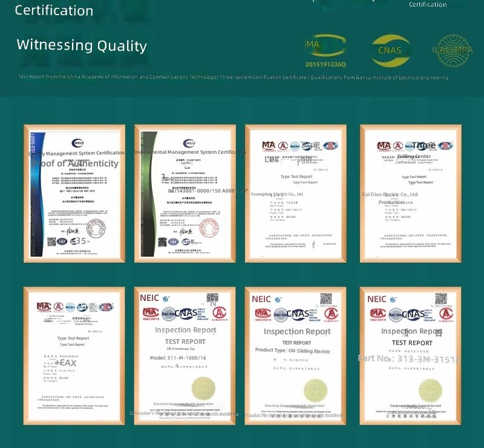This screenshot has height=448, width=484.
Task: Click the green CNAS logo in header
Action: tap(390, 50)
